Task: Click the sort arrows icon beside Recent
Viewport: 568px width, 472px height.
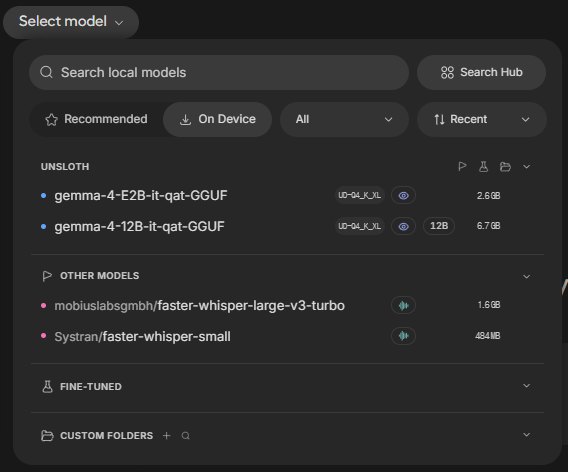Action: [439, 119]
